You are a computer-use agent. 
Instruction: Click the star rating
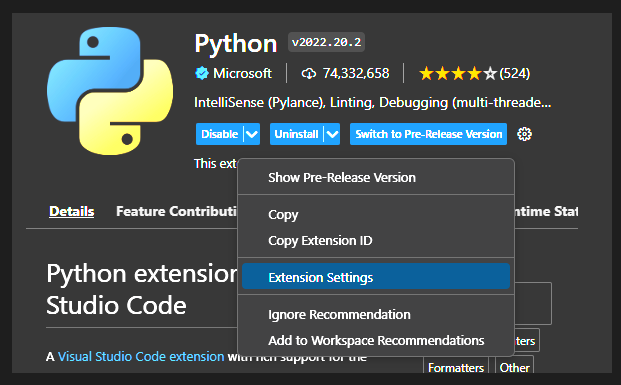pos(457,73)
